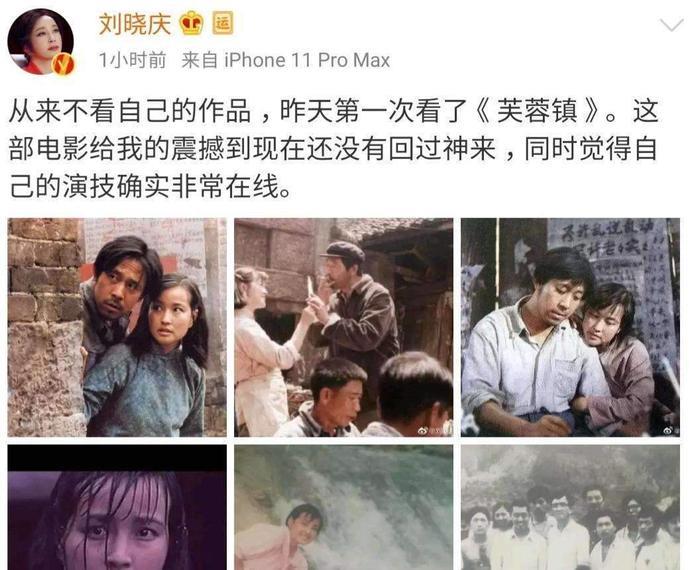Click the 1小时前 post timestamp
The height and width of the screenshot is (570, 700).
pos(132,60)
